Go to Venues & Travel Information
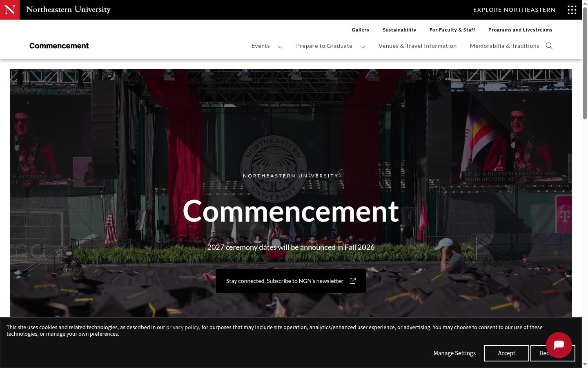The height and width of the screenshot is (368, 588). coord(418,46)
